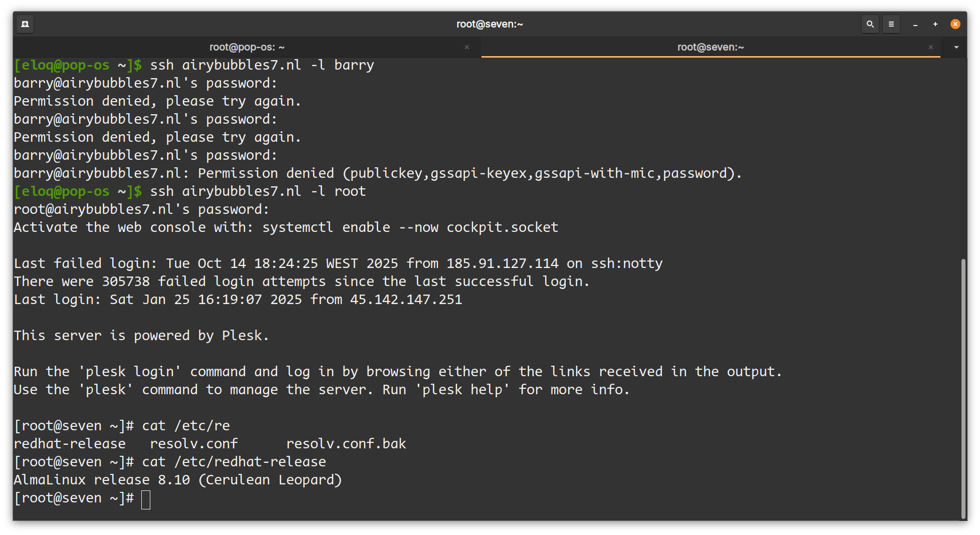Expand the tab list dropdown arrow
This screenshot has height=535, width=980.
(956, 47)
